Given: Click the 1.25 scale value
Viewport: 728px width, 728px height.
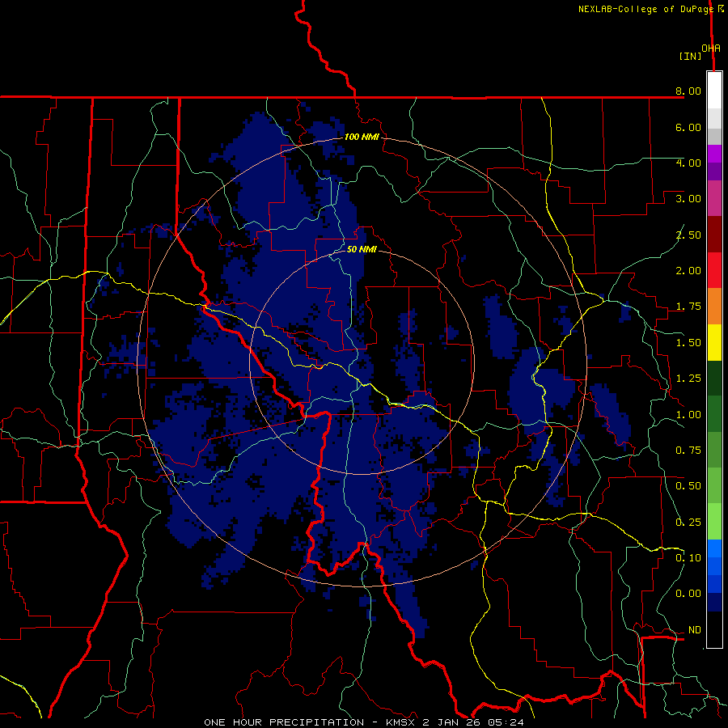Looking at the screenshot, I should click(x=688, y=379).
